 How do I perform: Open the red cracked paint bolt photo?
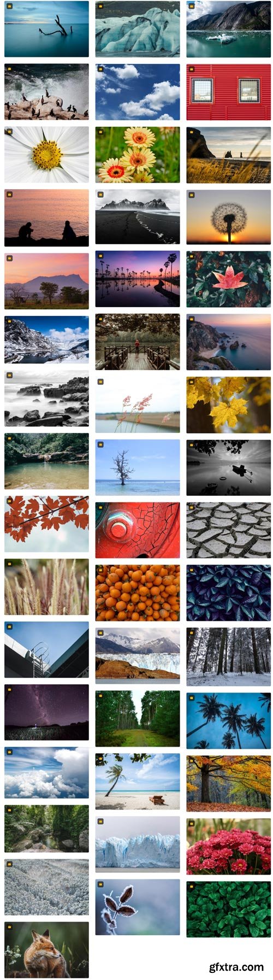click(x=138, y=530)
